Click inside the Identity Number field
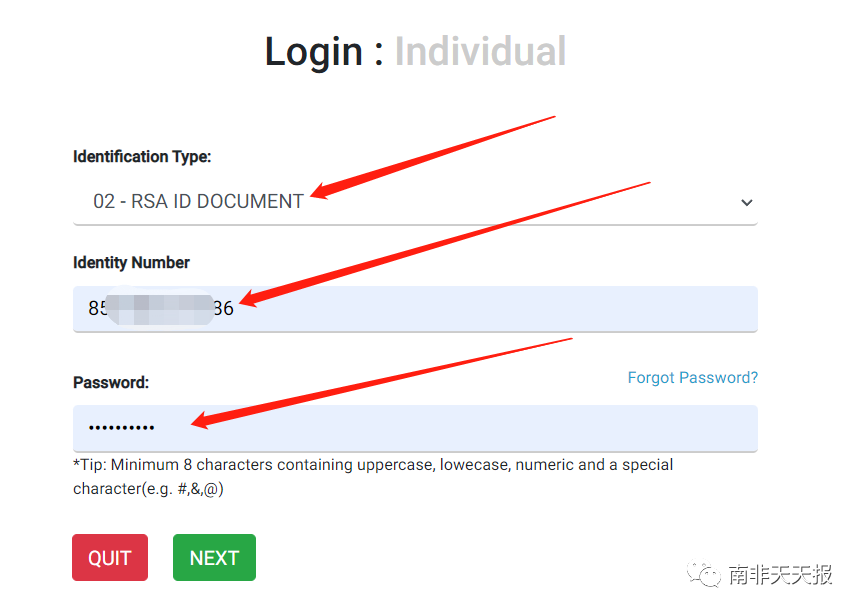Image resolution: width=860 pixels, height=612 pixels. click(415, 309)
